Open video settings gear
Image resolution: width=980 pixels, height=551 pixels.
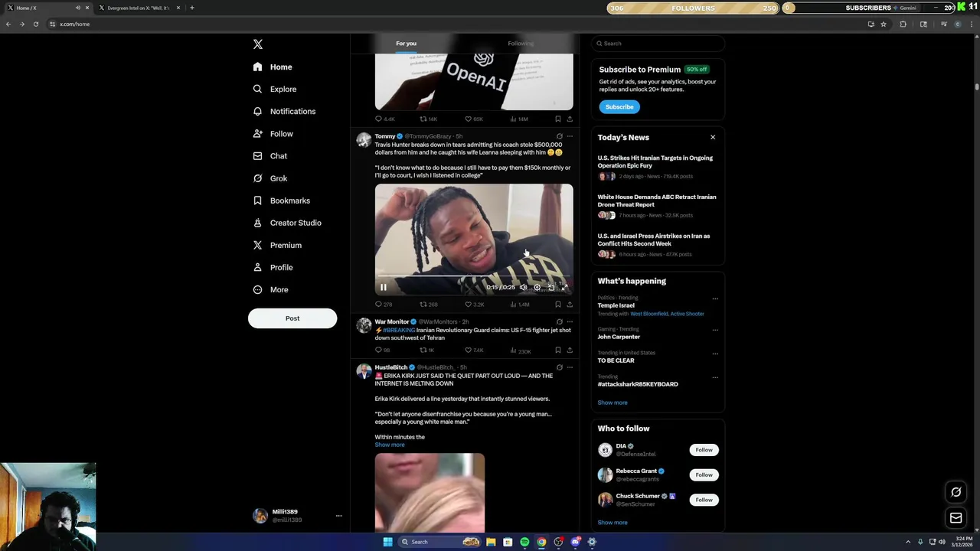click(537, 288)
